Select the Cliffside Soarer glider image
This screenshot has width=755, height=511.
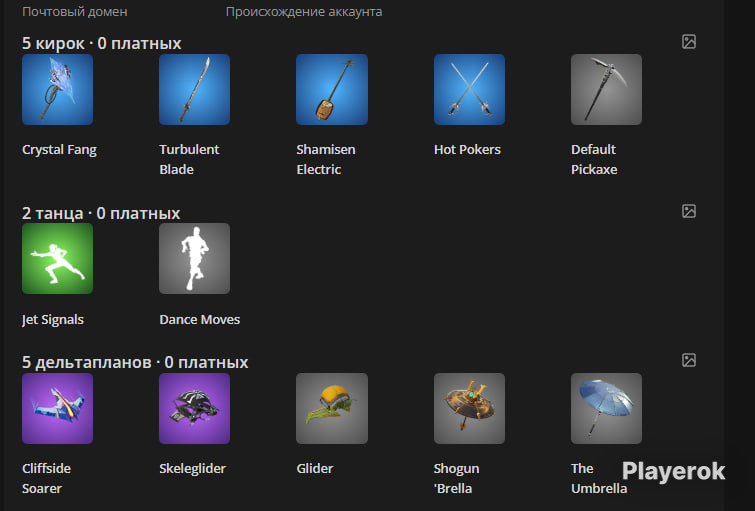(57, 408)
